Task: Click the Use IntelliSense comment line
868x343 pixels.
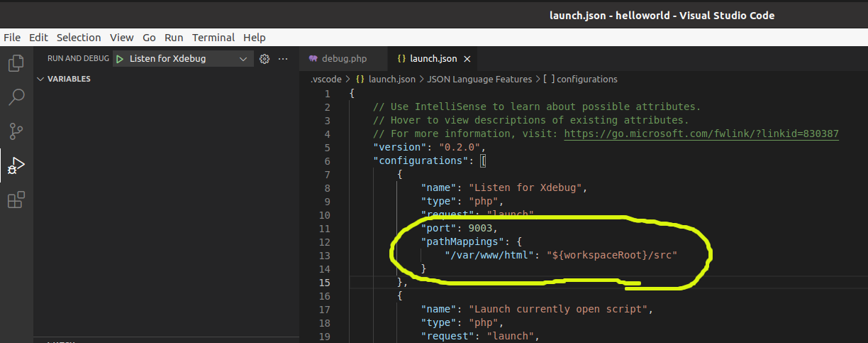Action: 537,107
